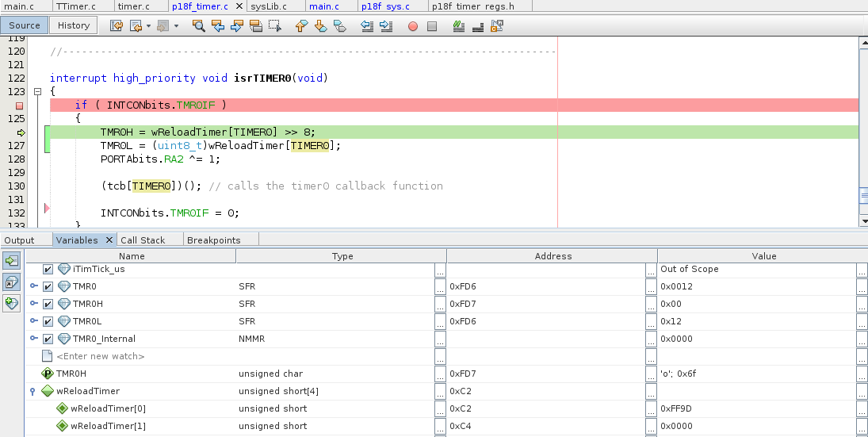This screenshot has width=868, height=437.
Task: Toggle the Source view button
Action: coord(25,25)
